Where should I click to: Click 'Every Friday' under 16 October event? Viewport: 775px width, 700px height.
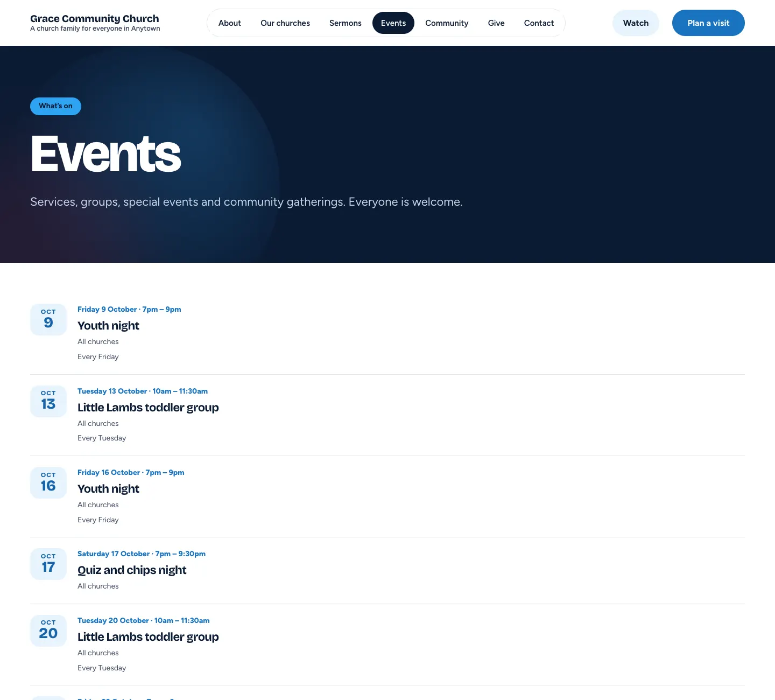pyautogui.click(x=98, y=520)
